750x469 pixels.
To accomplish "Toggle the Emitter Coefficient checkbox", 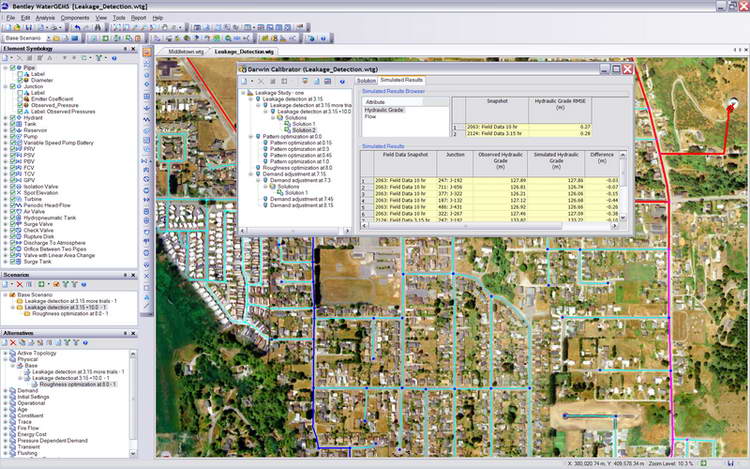I will point(20,99).
